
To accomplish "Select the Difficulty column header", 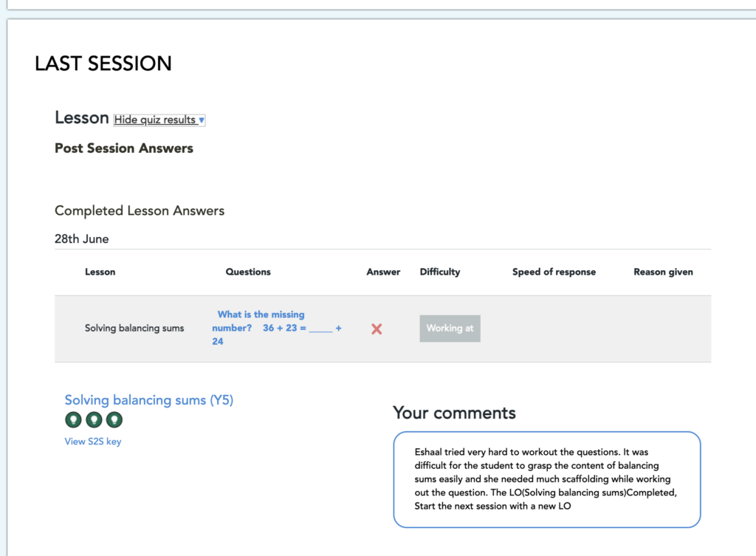I will (x=440, y=272).
